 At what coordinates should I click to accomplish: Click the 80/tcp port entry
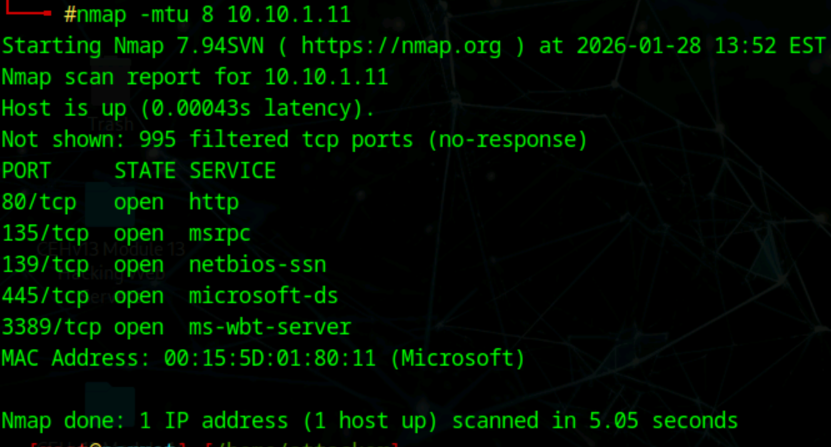tap(38, 202)
